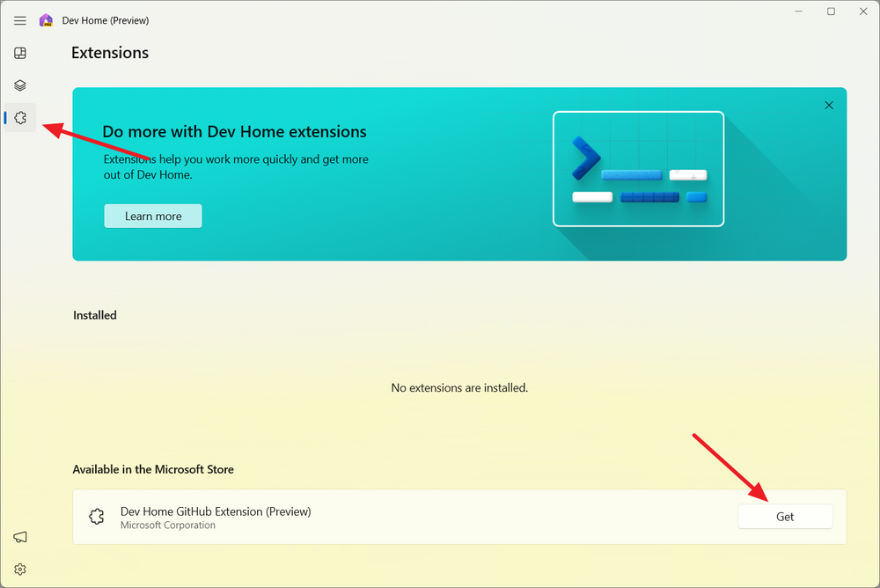Open the hamburger navigation menu
This screenshot has width=880, height=588.
coord(19,20)
